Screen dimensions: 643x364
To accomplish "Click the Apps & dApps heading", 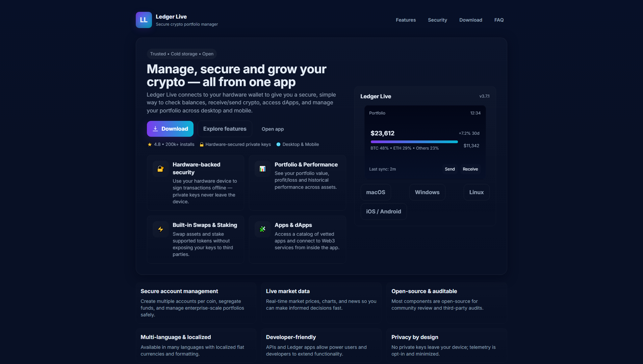I will (x=293, y=225).
